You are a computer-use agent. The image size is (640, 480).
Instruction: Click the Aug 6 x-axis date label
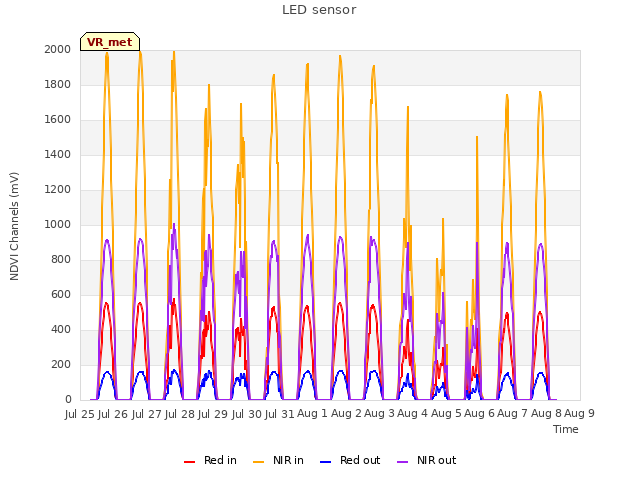[479, 413]
